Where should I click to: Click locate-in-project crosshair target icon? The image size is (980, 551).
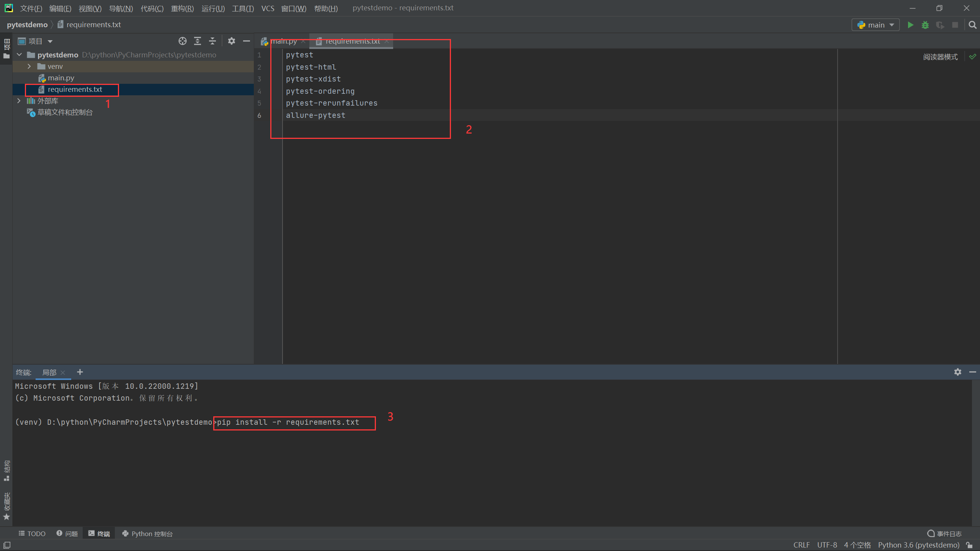coord(183,41)
